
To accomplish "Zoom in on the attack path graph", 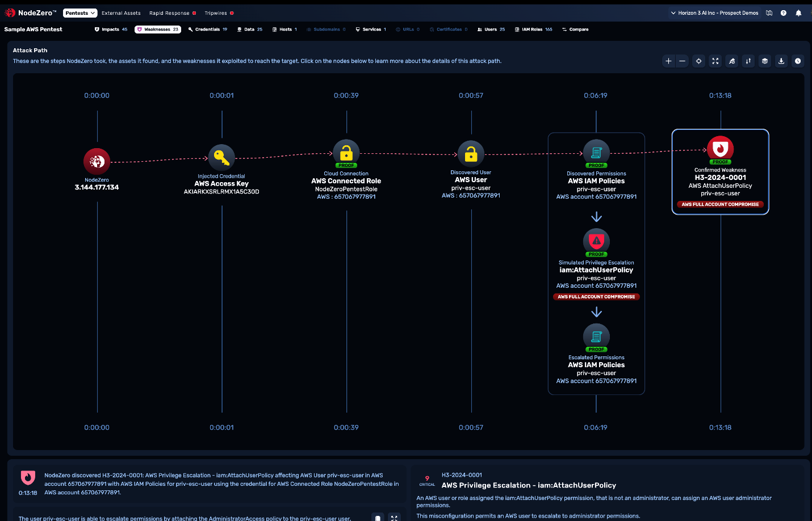I will tap(668, 61).
